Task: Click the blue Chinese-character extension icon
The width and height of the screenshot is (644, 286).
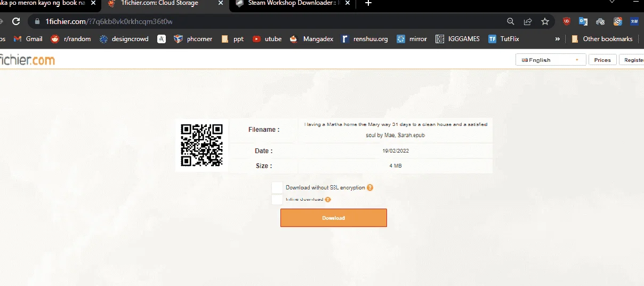Action: [634, 21]
